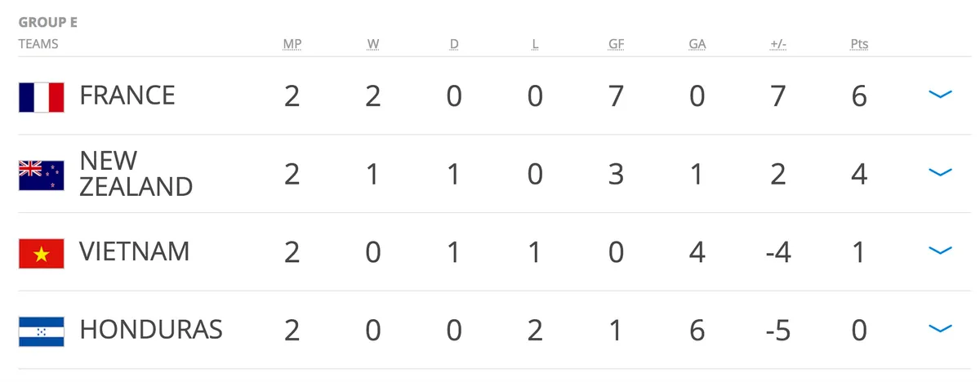This screenshot has height=382, width=980.
Task: Click the W column header
Action: click(373, 44)
